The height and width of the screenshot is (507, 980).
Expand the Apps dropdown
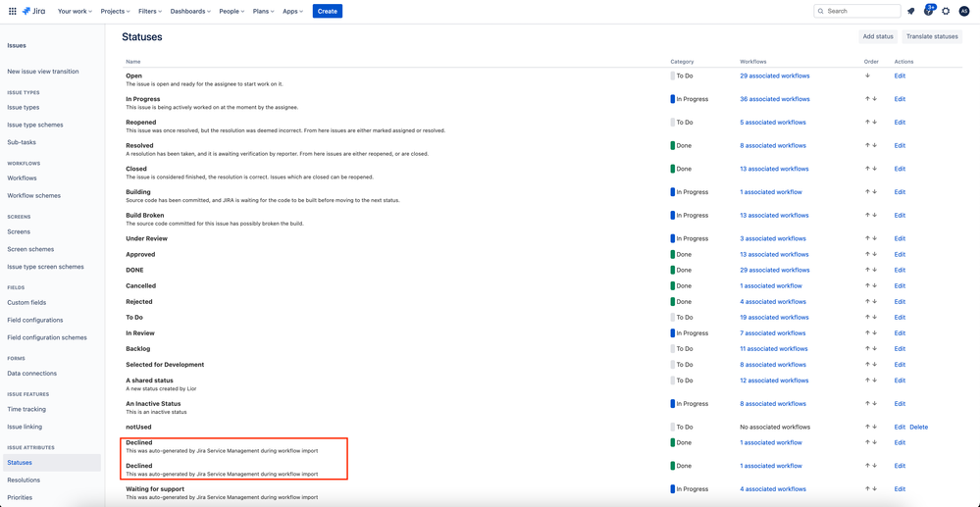(292, 11)
